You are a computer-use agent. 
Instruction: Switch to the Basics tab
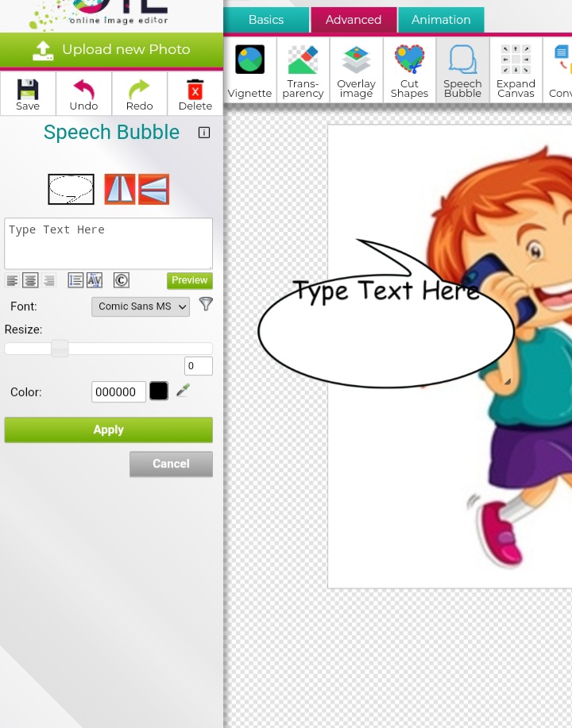[x=265, y=20]
